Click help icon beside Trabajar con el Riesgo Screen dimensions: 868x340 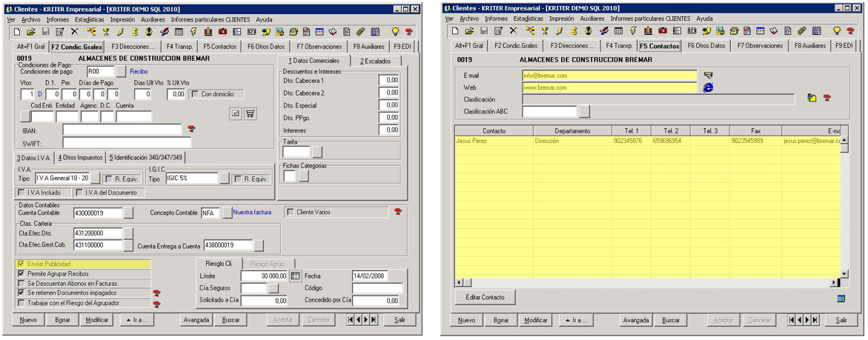(x=156, y=304)
